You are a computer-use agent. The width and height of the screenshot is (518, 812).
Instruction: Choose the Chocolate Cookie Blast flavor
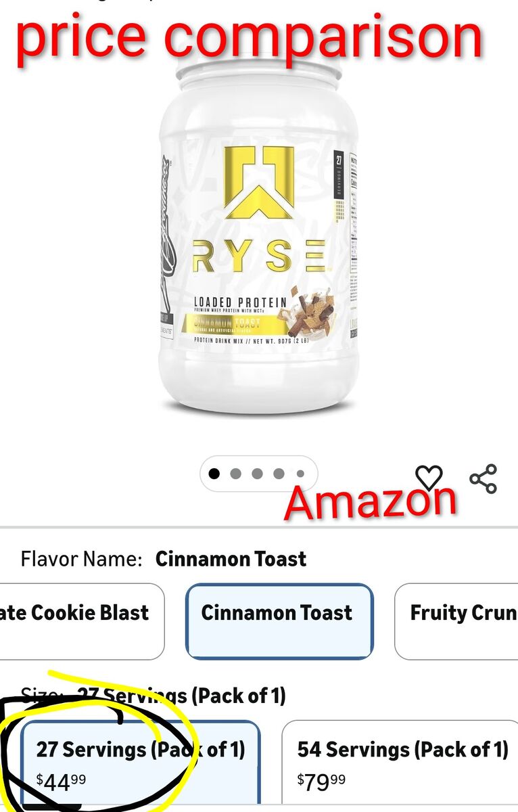click(82, 621)
